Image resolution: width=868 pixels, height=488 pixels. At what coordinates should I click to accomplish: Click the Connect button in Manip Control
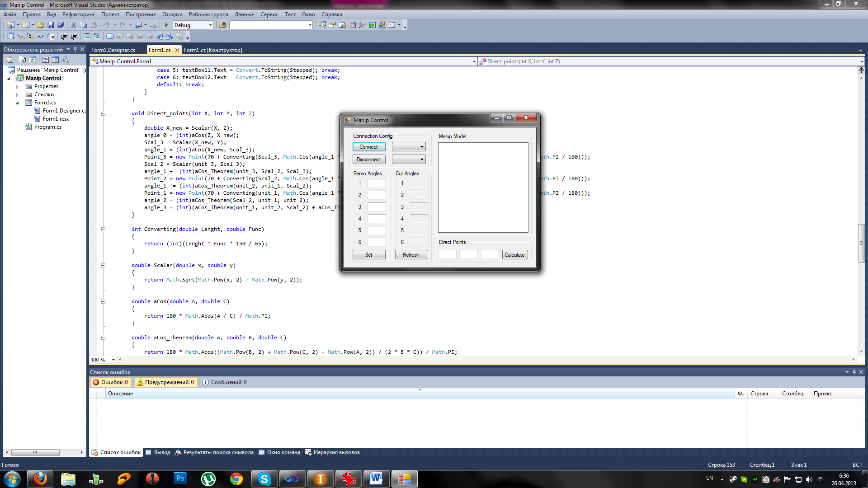click(x=369, y=147)
